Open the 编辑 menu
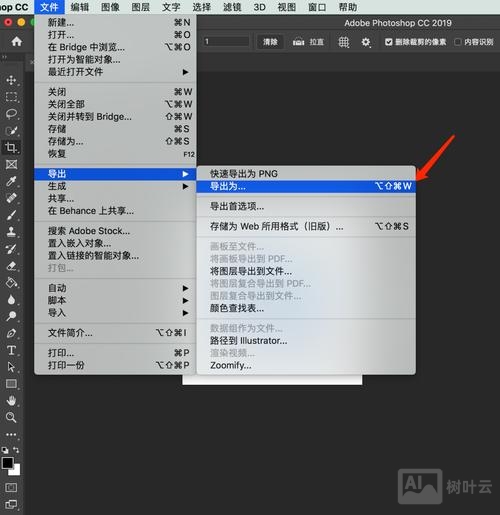The width and height of the screenshot is (500, 515). coord(80,7)
